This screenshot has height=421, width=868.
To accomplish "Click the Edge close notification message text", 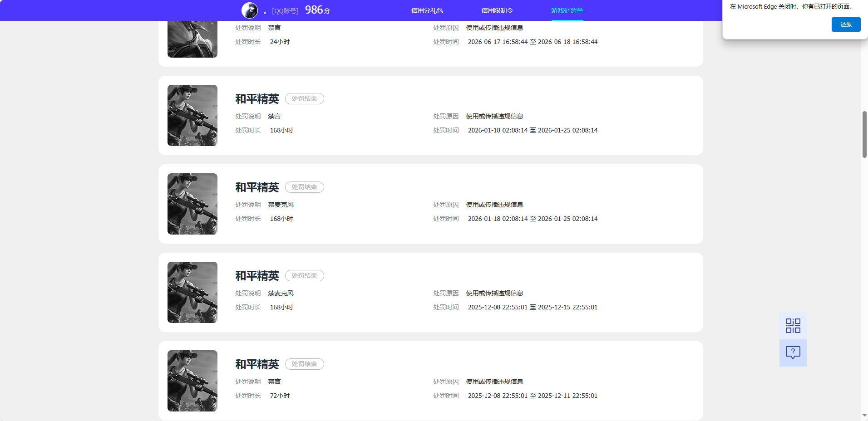I will pyautogui.click(x=792, y=6).
